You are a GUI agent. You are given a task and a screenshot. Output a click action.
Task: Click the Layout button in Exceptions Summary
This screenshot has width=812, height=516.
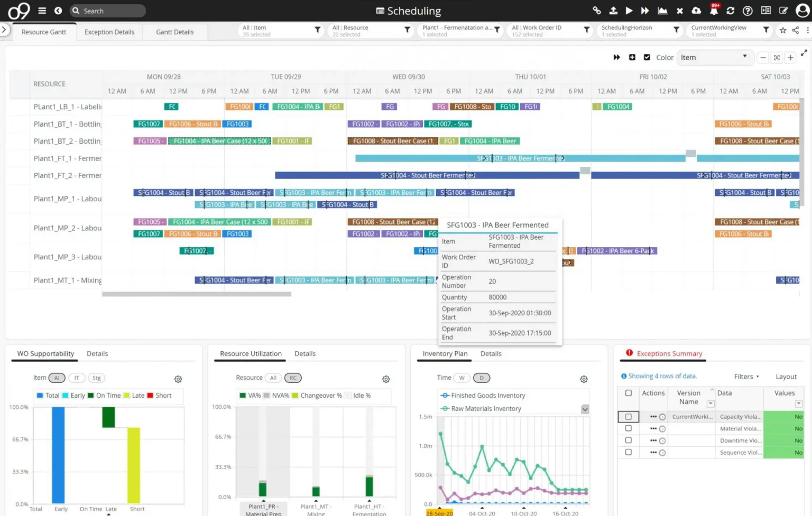(786, 377)
